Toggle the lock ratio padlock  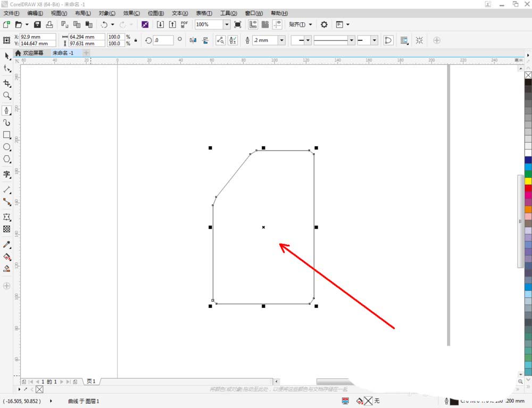(136, 40)
